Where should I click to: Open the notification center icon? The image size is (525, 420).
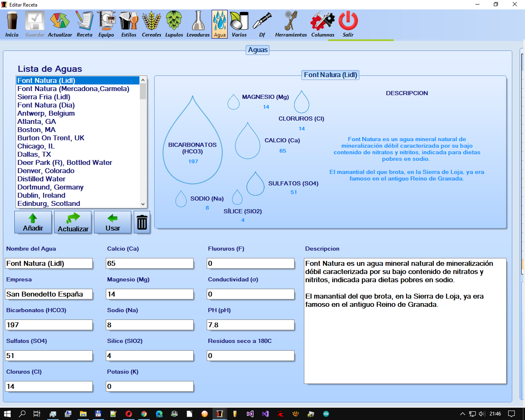click(511, 413)
